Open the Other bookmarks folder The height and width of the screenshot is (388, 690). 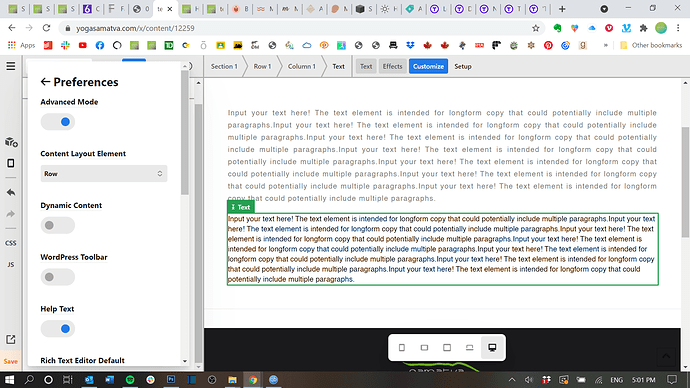coord(650,45)
